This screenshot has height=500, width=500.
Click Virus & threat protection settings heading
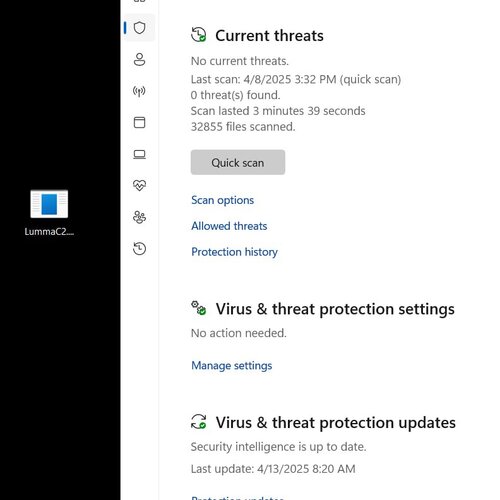click(x=335, y=309)
